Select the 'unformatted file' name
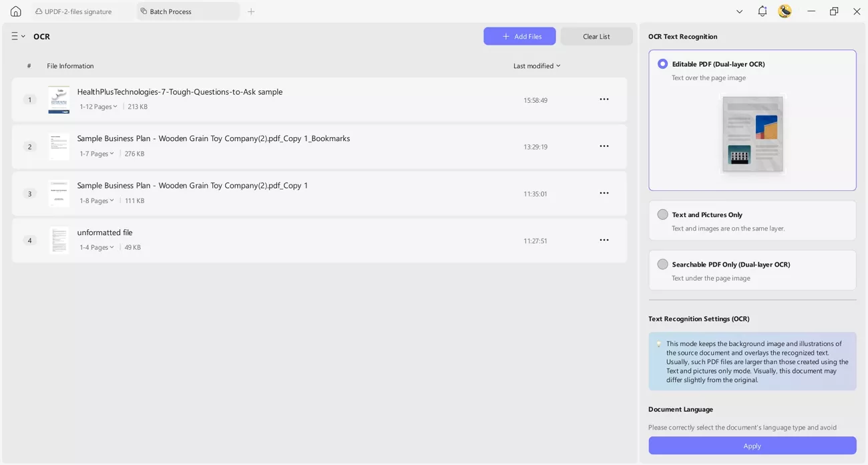 tap(105, 232)
